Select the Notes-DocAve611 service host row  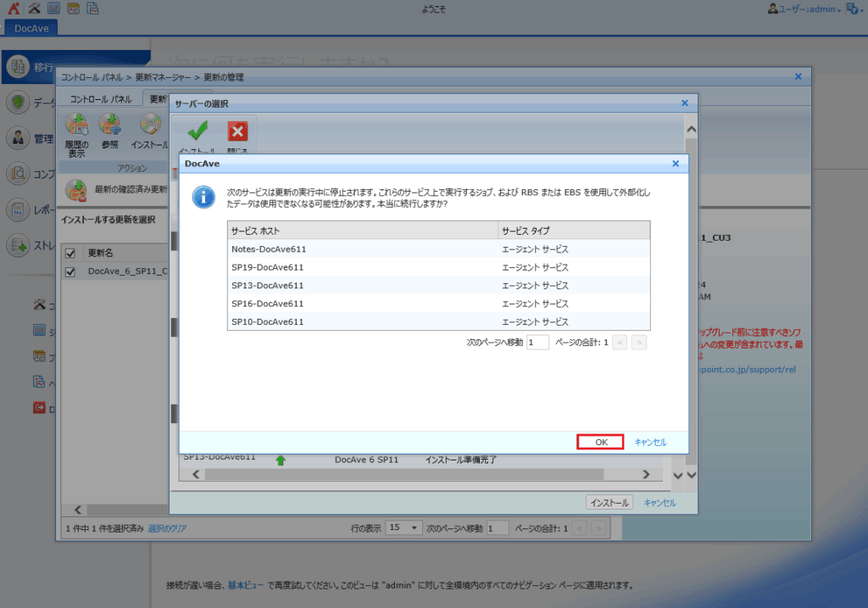(438, 249)
